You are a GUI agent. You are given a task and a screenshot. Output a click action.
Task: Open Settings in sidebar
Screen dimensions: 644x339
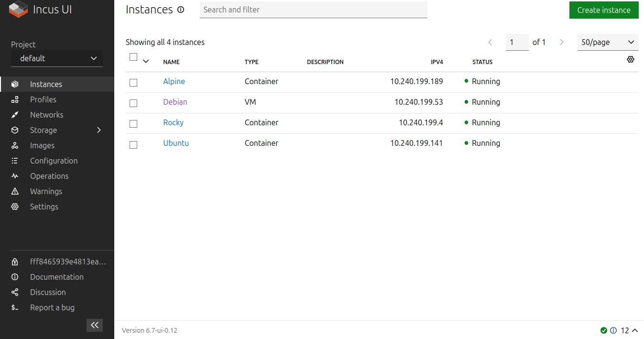(x=57, y=207)
